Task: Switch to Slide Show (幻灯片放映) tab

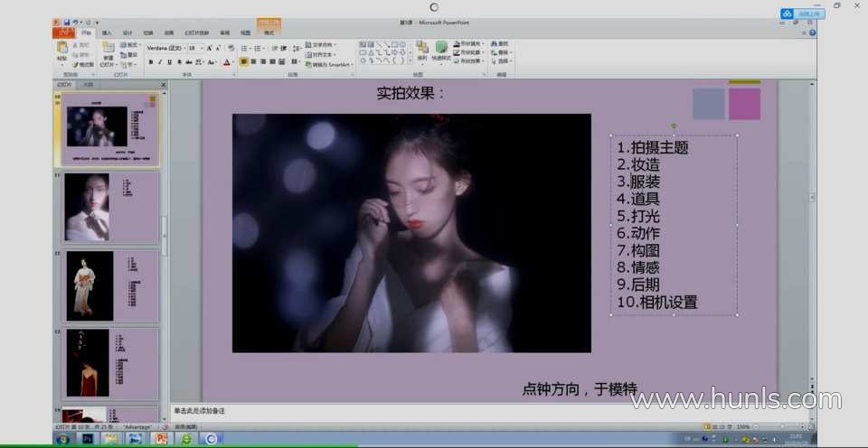Action: click(197, 33)
